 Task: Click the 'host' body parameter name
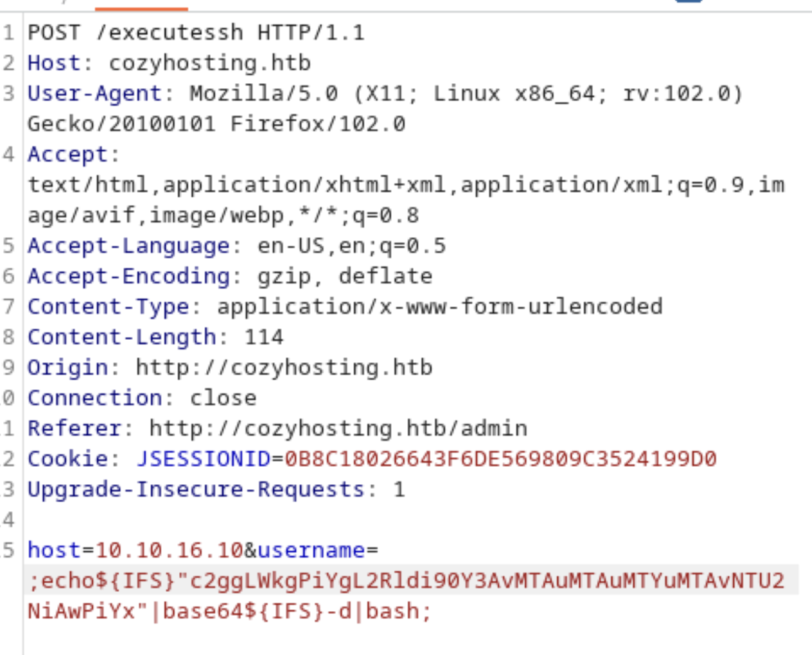coord(54,550)
